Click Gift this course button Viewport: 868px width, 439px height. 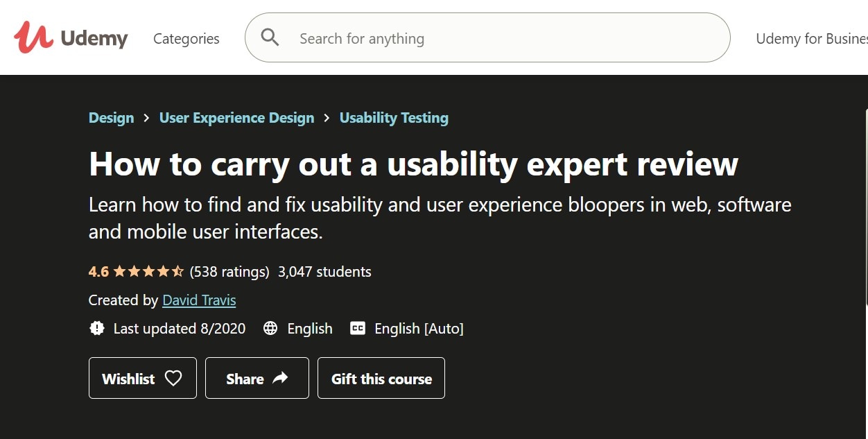click(381, 378)
